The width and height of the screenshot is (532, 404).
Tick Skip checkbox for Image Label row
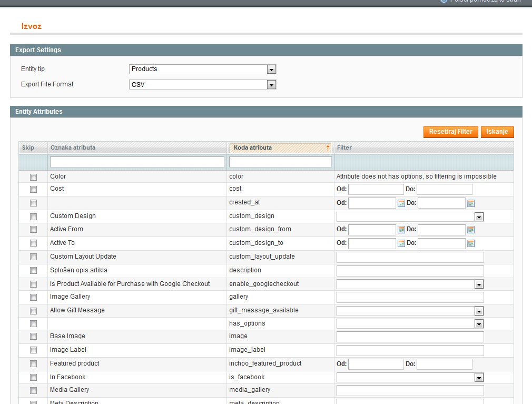point(33,350)
